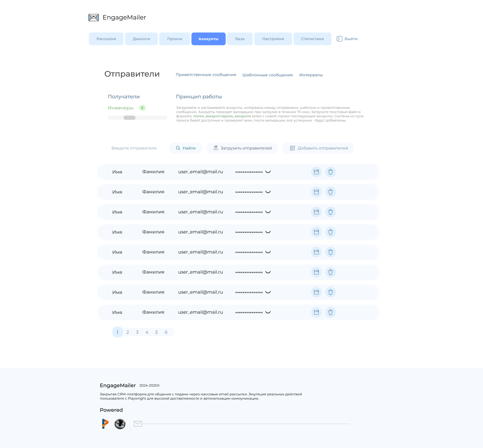Click the envelope icon in the footer
The width and height of the screenshot is (483, 448).
tap(138, 424)
